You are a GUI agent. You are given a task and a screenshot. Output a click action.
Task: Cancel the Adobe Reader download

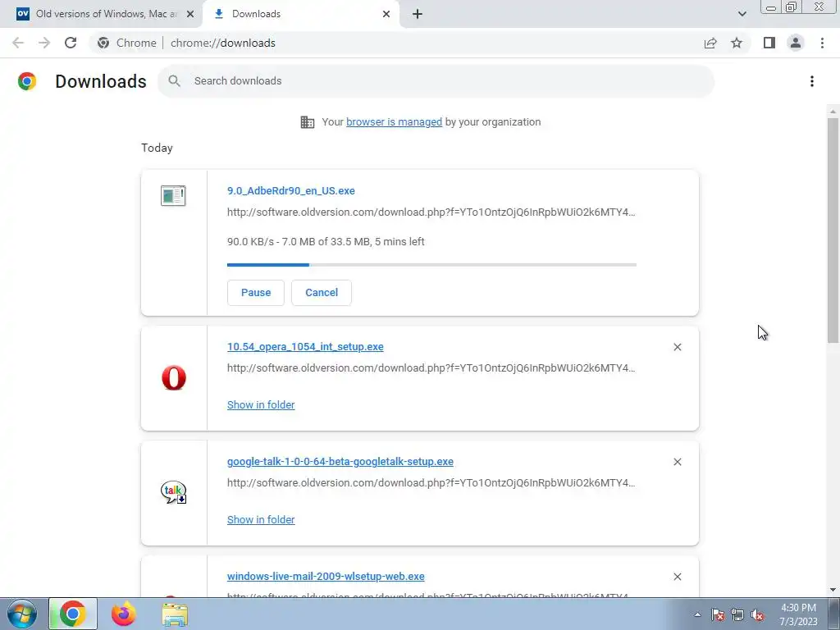[322, 293]
